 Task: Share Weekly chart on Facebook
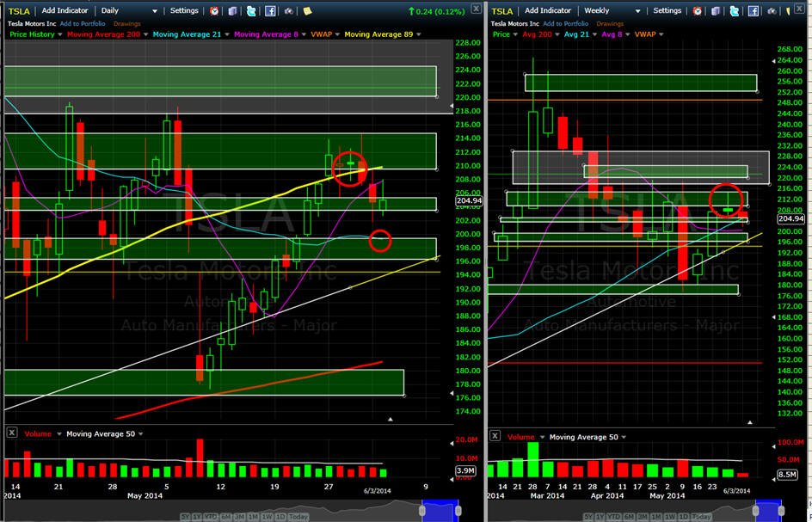754,11
